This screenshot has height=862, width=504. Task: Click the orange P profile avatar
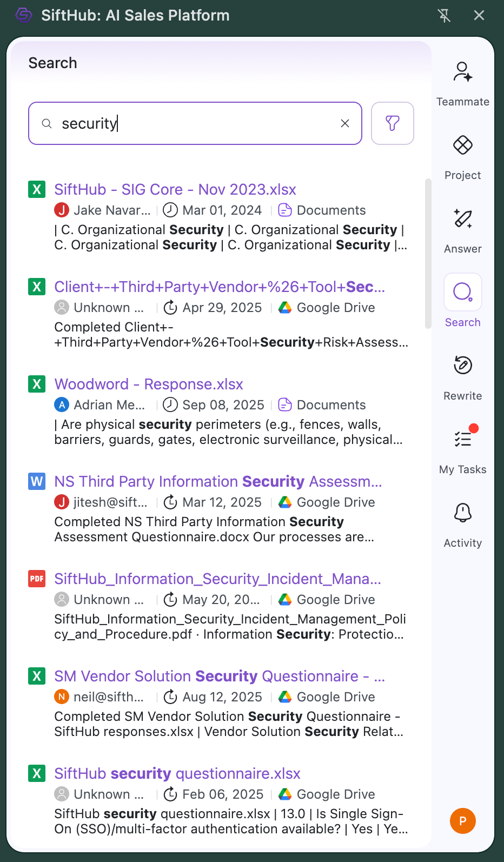click(462, 821)
